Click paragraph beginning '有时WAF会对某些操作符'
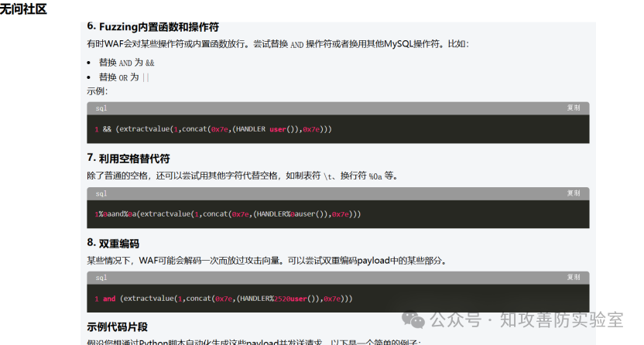Viewport: 644px width, 345px height. pos(278,44)
